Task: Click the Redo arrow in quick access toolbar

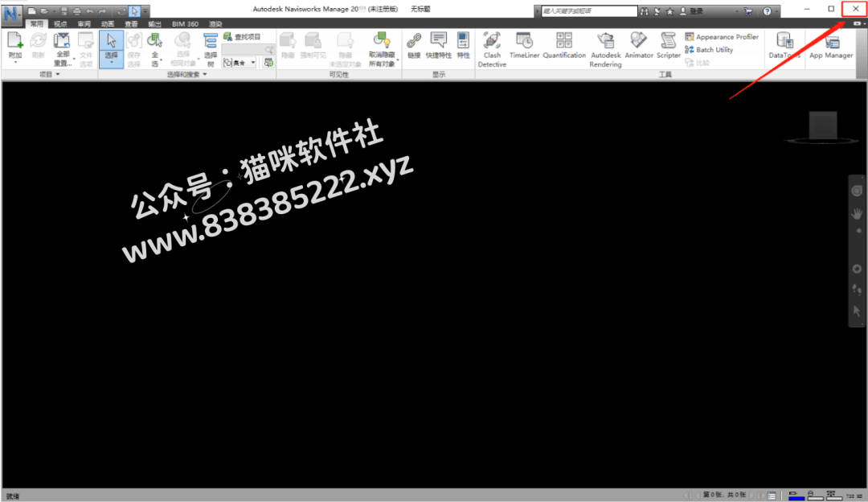Action: (102, 11)
